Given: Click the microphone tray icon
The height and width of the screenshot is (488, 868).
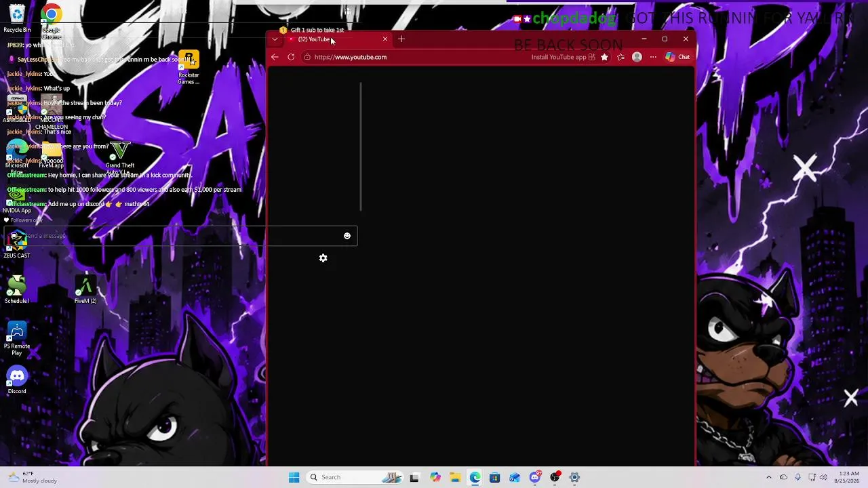Looking at the screenshot, I should (x=797, y=477).
